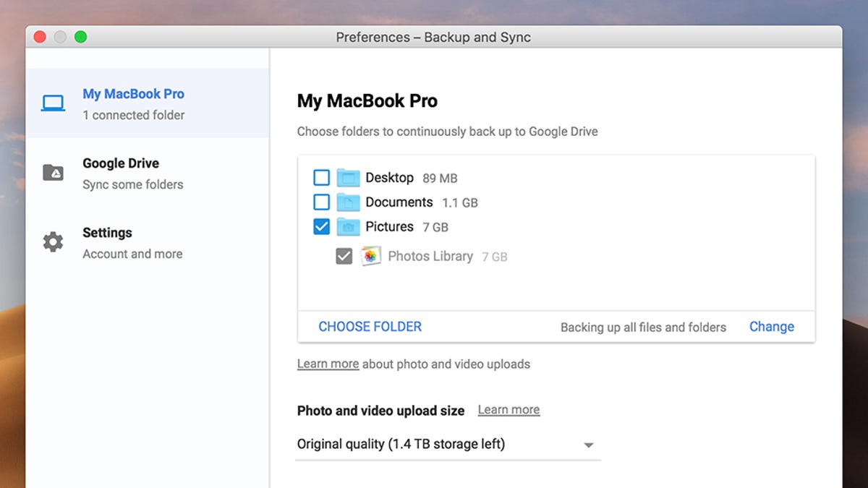Click the Desktop folder icon

pos(349,177)
